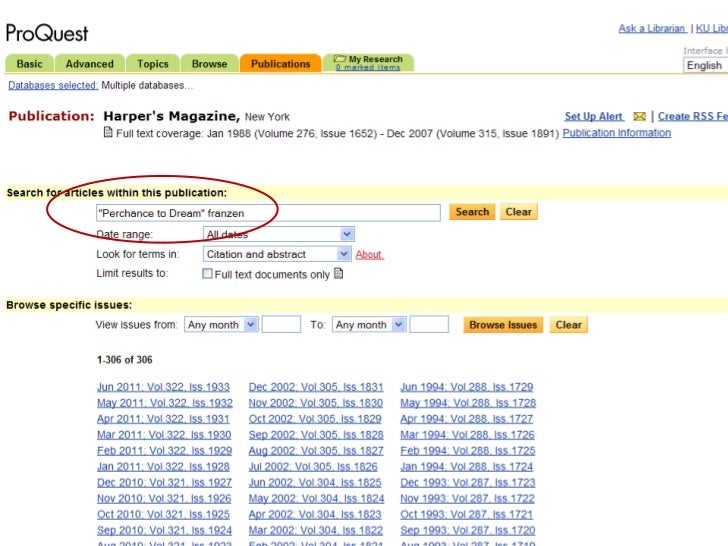Image resolution: width=728 pixels, height=546 pixels.
Task: Open Dec 2002 Vol.305 Iss.1831 issue
Action: click(x=316, y=387)
